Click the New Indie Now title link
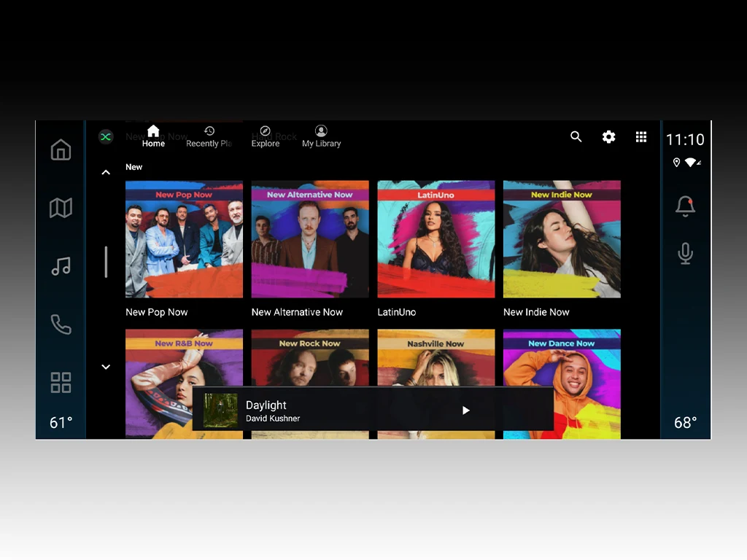The width and height of the screenshot is (747, 560). click(536, 312)
